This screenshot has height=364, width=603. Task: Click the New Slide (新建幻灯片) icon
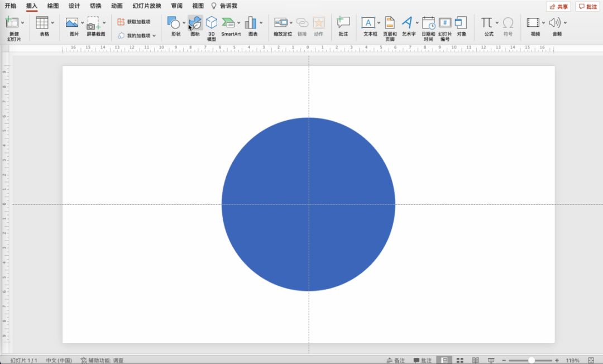(x=12, y=23)
